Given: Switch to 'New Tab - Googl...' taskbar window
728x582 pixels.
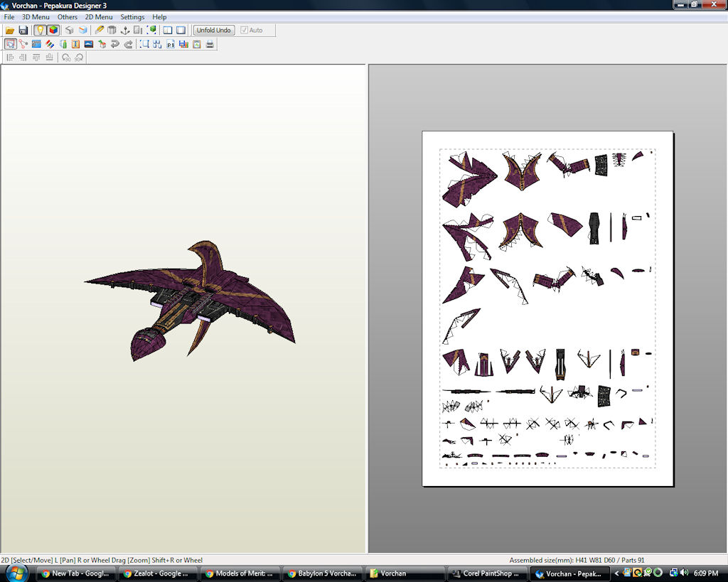Looking at the screenshot, I should (x=75, y=573).
